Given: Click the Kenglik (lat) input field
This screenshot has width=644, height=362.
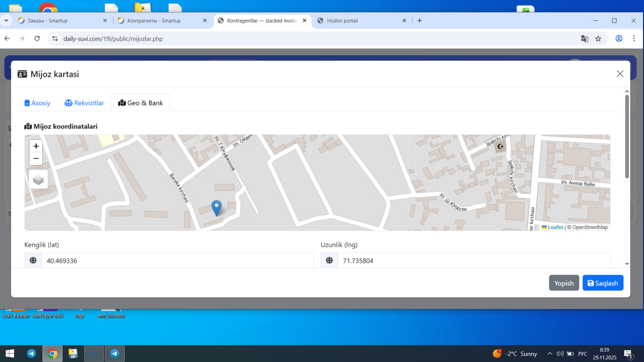Looking at the screenshot, I should coord(177,260).
